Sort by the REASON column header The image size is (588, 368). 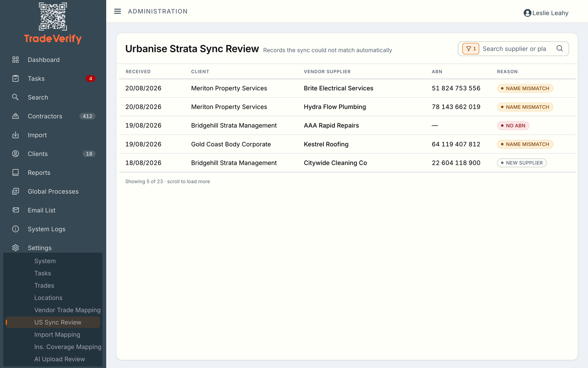click(507, 72)
